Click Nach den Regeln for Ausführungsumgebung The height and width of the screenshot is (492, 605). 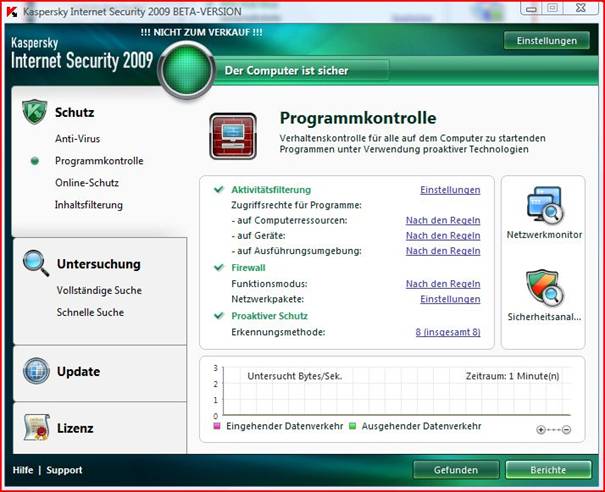[443, 251]
